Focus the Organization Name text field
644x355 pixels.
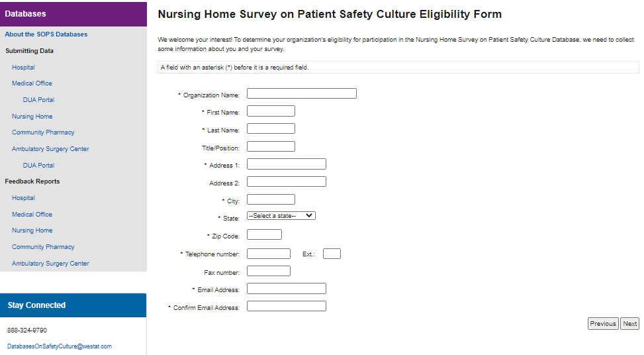(x=301, y=94)
